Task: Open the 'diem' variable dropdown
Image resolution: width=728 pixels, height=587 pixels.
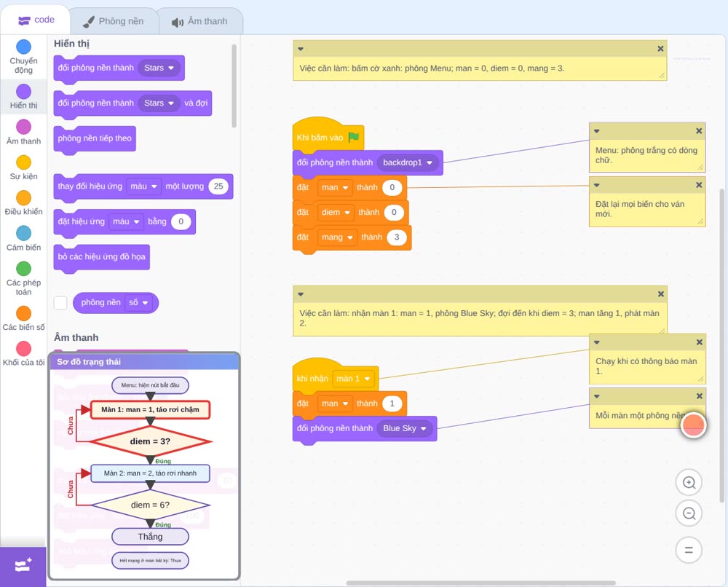Action: (x=336, y=212)
